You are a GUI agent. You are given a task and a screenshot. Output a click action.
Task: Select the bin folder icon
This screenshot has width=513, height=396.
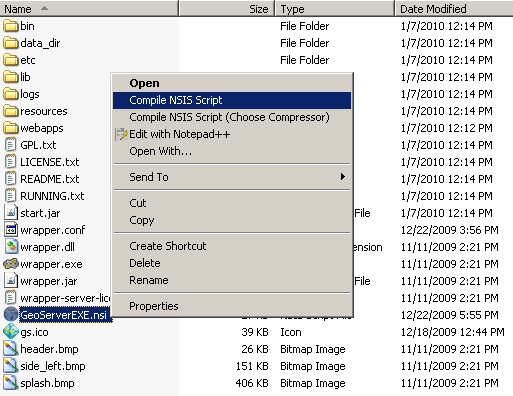(x=11, y=26)
